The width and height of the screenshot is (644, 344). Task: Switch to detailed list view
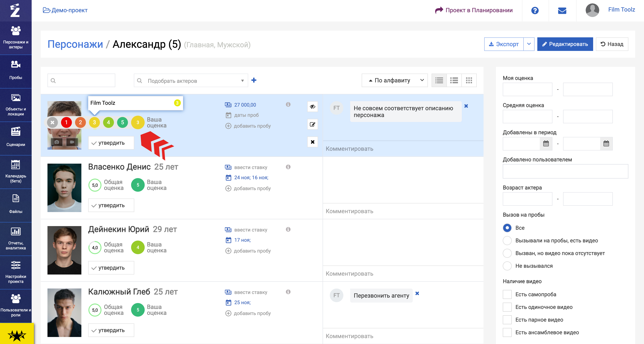click(x=454, y=80)
